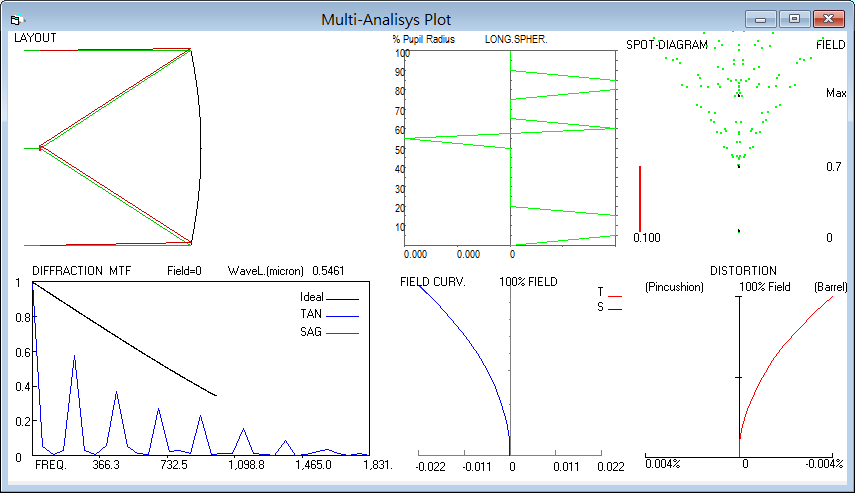Click the (Pincushion) label
Screen dimensions: 855x493
click(675, 287)
